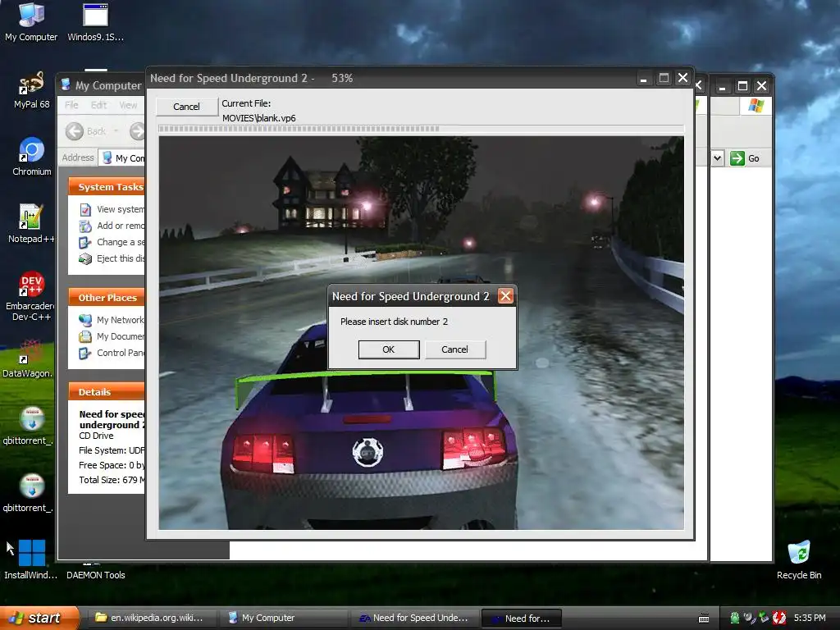Open the Edit menu in My Computer

98,105
